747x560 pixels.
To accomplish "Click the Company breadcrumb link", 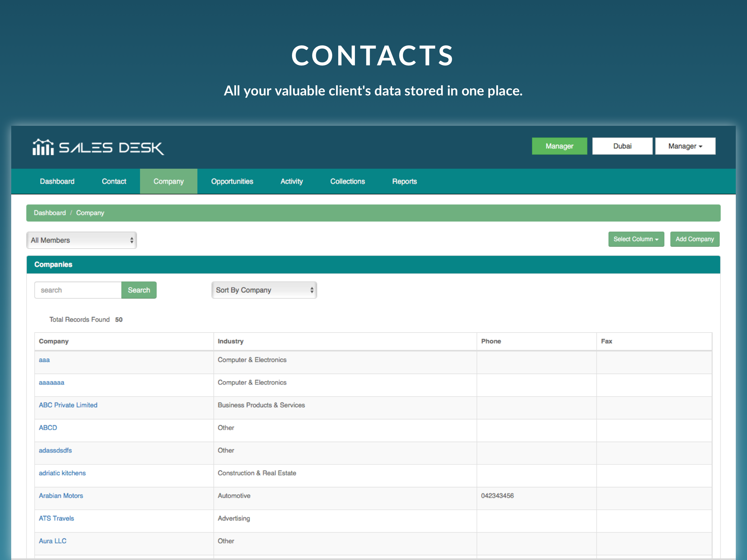I will (90, 213).
